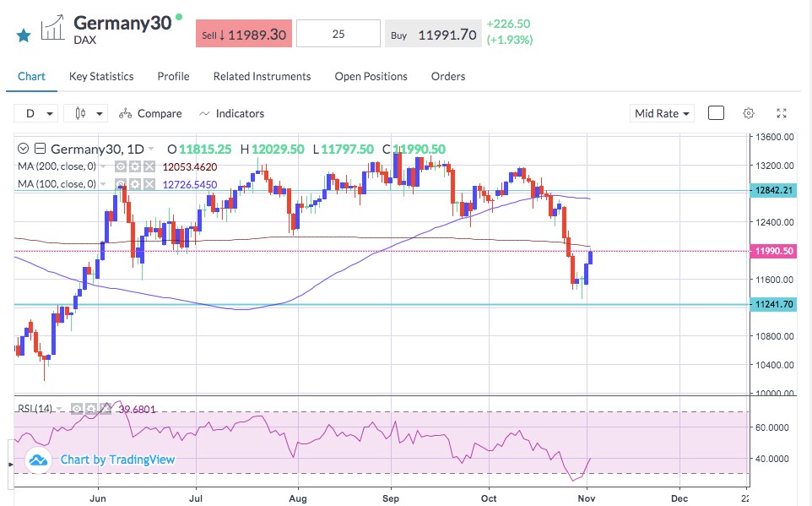The height and width of the screenshot is (506, 812).
Task: Hide the MA 200 indicator with eye icon
Action: coord(121,166)
